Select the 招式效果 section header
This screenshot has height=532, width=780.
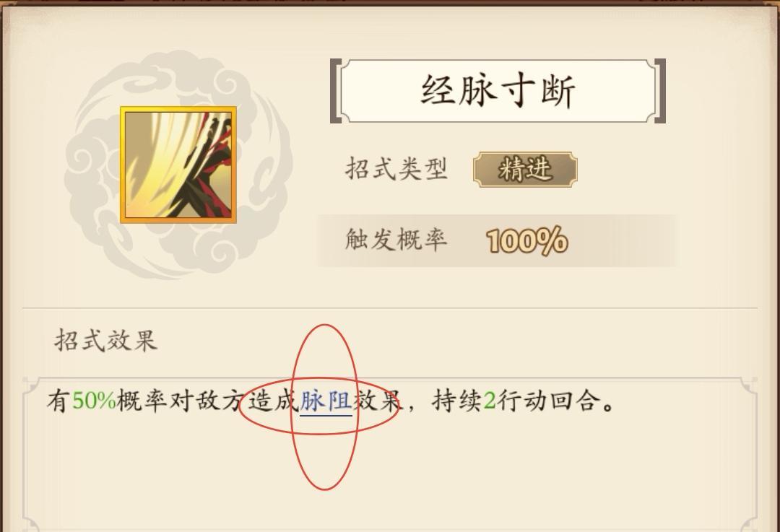coord(106,341)
